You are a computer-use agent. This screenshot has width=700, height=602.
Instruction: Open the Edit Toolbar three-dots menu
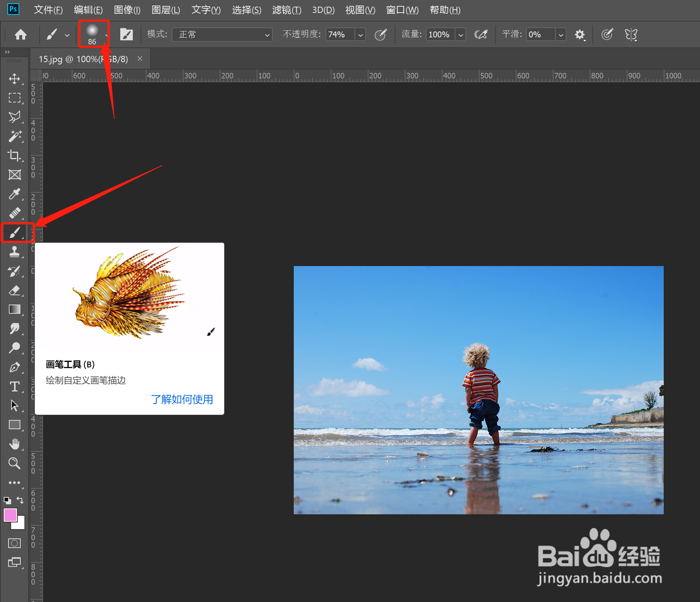[x=14, y=482]
